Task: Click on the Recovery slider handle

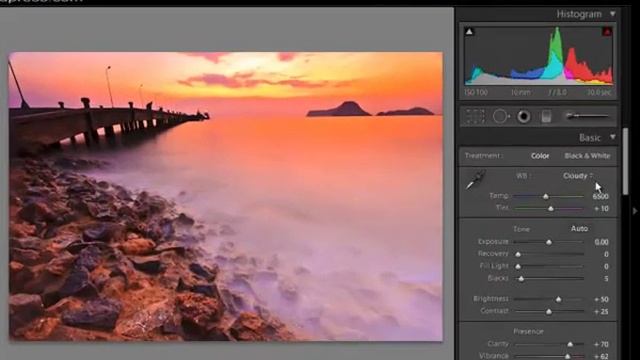Action: (518, 255)
